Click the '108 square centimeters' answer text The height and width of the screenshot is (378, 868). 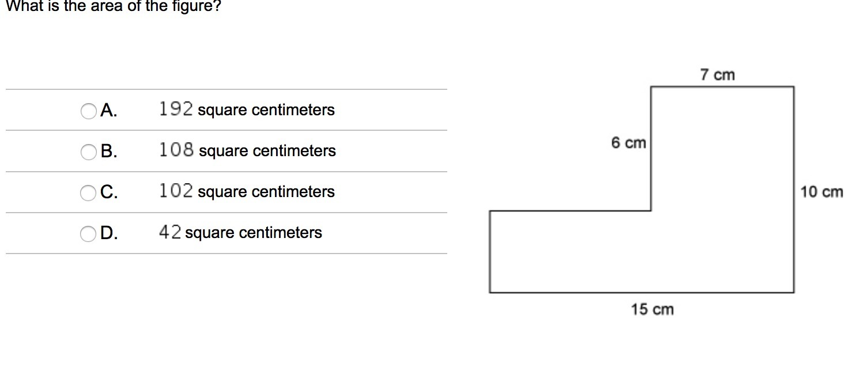pos(247,150)
